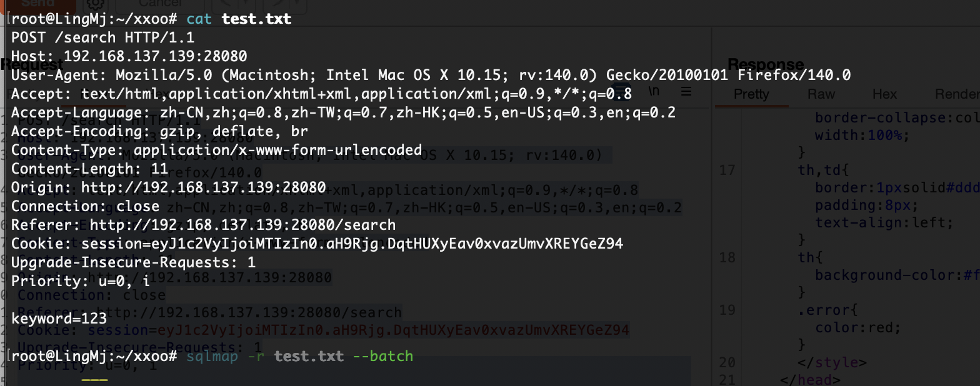Click the session cookie value in terminal

pyautogui.click(x=352, y=244)
